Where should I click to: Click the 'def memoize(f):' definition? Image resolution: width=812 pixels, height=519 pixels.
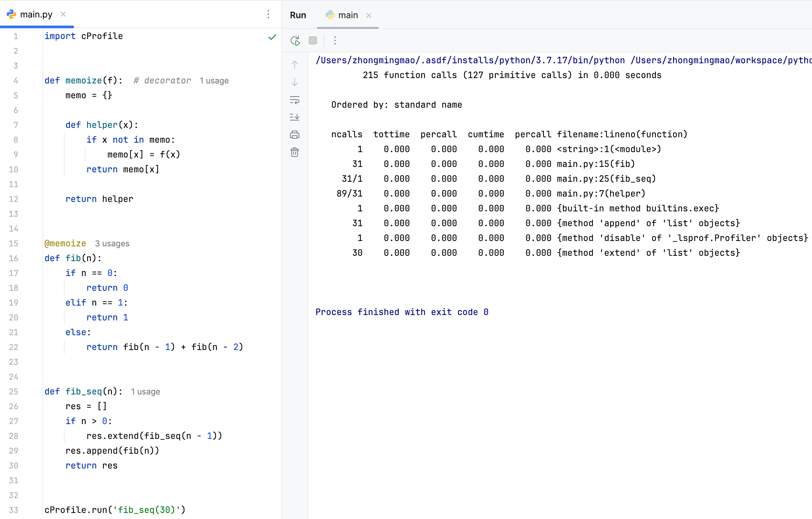[84, 81]
